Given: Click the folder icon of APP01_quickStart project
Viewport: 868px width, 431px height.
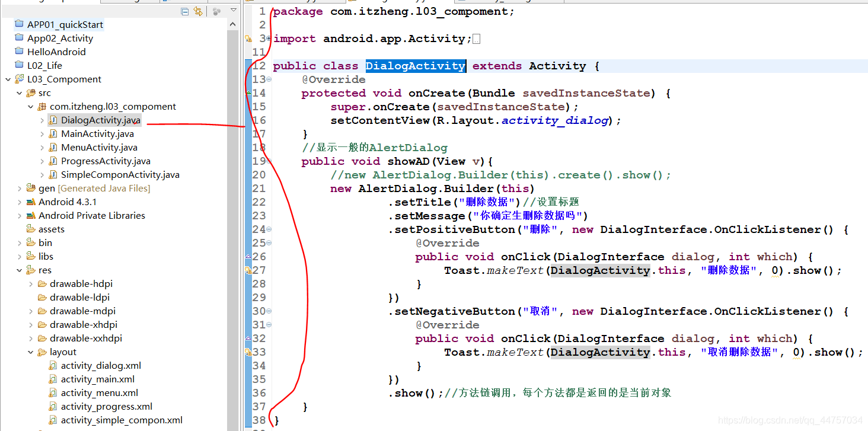Looking at the screenshot, I should pyautogui.click(x=19, y=24).
